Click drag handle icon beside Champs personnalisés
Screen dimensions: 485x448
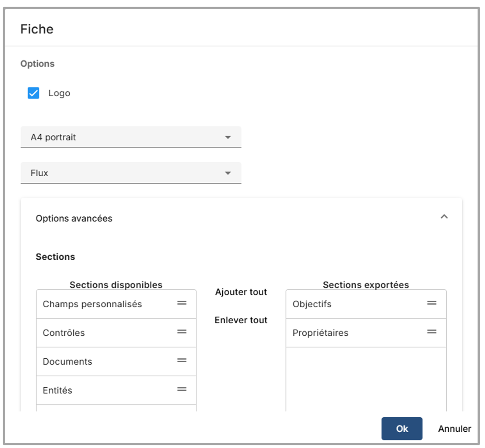pyautogui.click(x=182, y=303)
